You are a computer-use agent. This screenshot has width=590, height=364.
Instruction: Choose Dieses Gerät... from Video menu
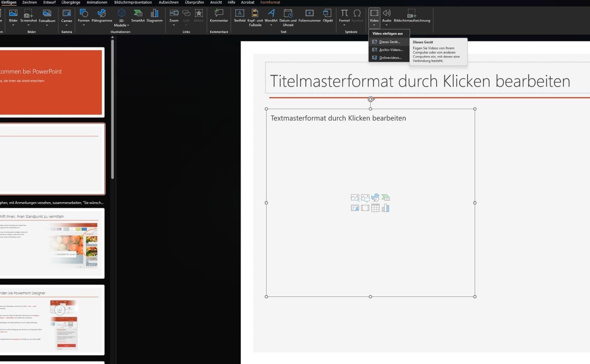(389, 42)
